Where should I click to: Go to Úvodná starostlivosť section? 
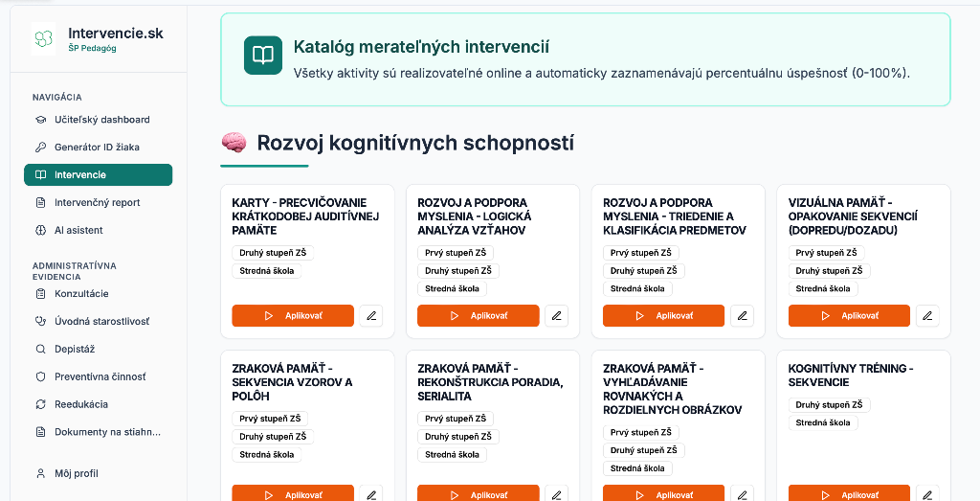click(x=99, y=321)
